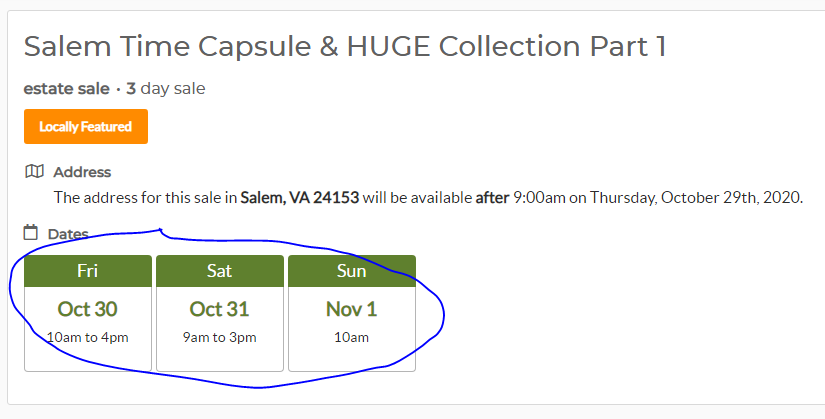This screenshot has width=825, height=419.
Task: Click the Oct 31 date text
Action: click(219, 309)
